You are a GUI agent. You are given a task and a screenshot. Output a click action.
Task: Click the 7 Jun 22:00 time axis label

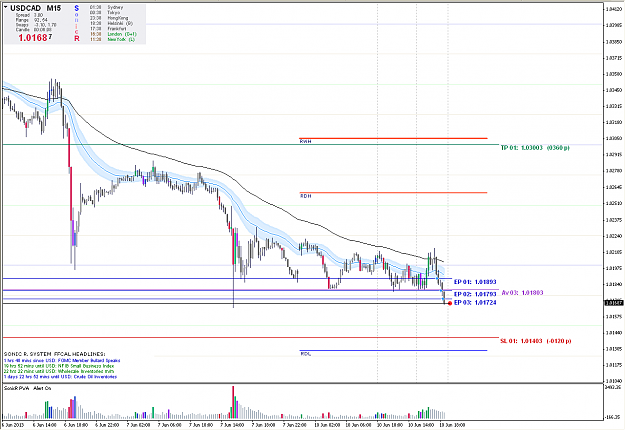pos(295,425)
